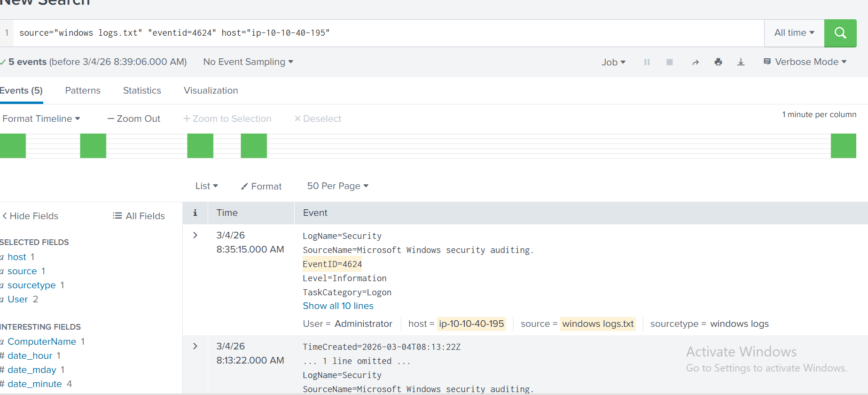Screen dimensions: 868x395
Task: Click the export download icon
Action: click(741, 62)
